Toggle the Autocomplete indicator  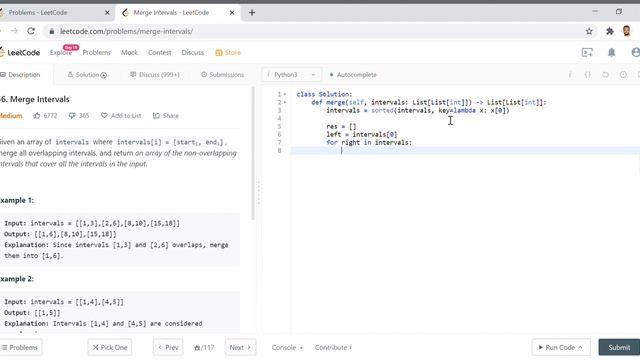tap(353, 75)
